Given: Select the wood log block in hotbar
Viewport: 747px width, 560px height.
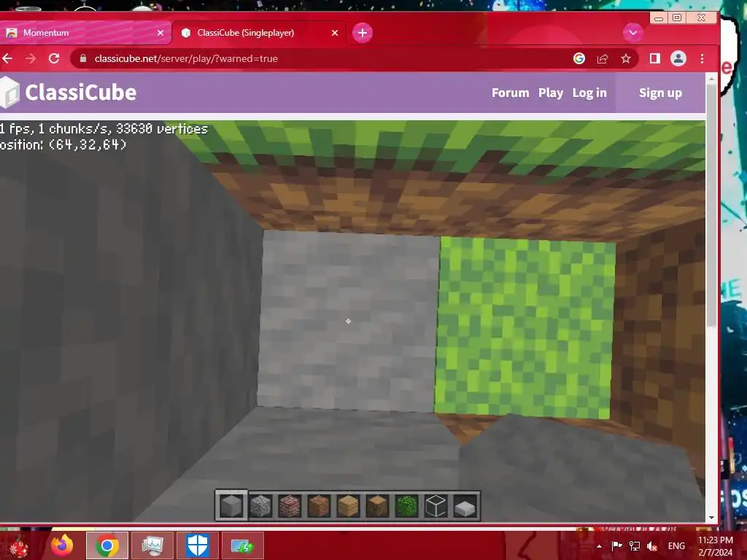Looking at the screenshot, I should 377,506.
